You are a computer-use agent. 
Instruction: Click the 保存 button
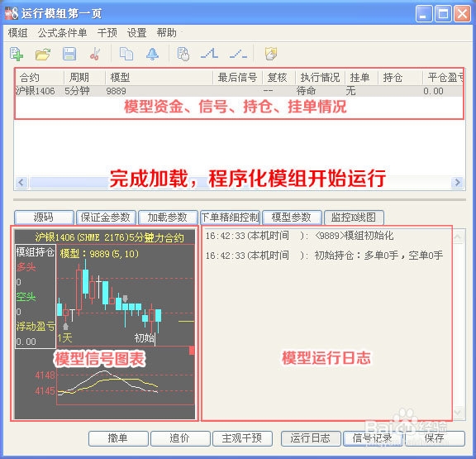pos(435,438)
